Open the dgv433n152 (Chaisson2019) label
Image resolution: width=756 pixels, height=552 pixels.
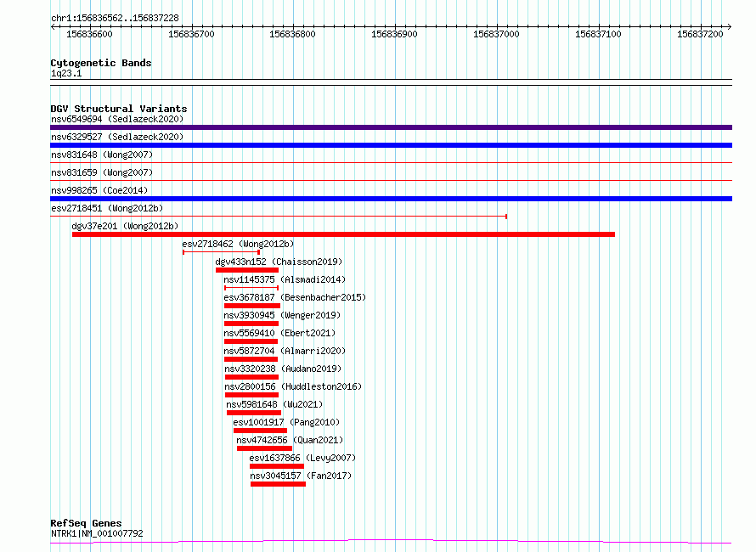pyautogui.click(x=279, y=262)
